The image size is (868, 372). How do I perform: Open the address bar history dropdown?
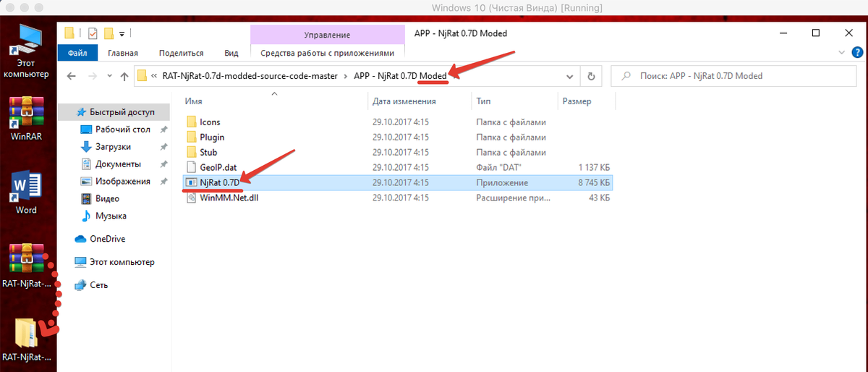(x=569, y=76)
